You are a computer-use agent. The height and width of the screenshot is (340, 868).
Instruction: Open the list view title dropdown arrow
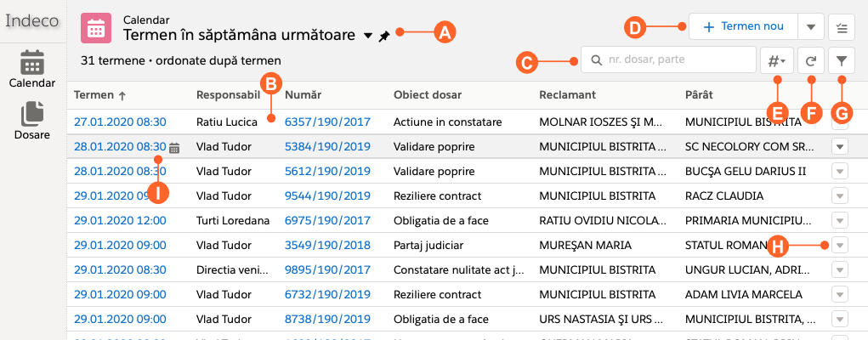367,37
